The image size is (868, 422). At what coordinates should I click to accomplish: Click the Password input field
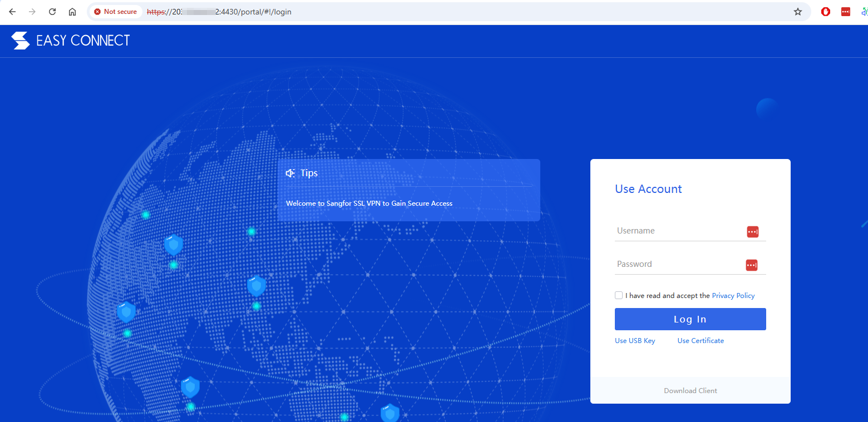click(691, 264)
